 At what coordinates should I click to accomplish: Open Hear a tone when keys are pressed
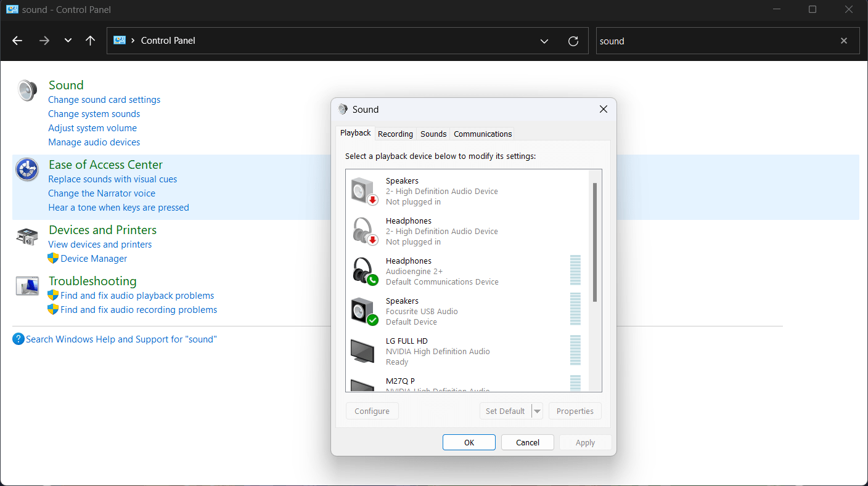(119, 208)
